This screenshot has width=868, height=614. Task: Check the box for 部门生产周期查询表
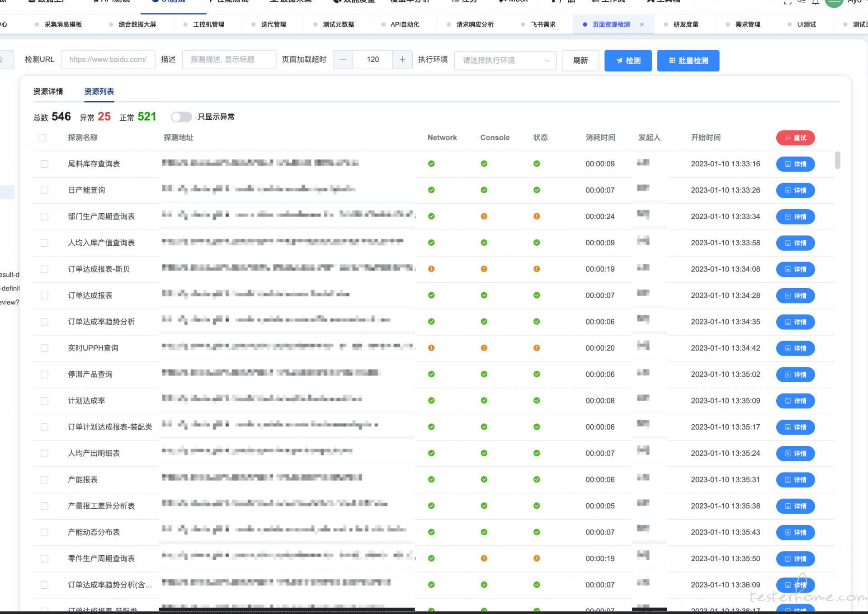pos(44,216)
